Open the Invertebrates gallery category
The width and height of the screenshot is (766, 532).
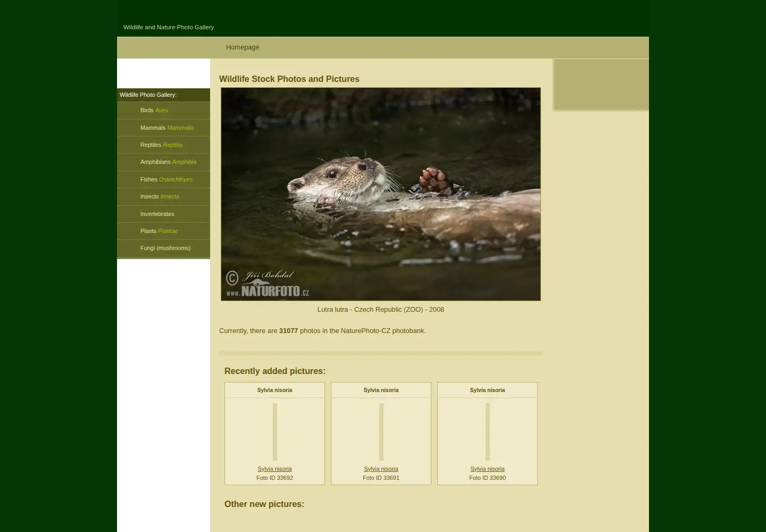(163, 214)
